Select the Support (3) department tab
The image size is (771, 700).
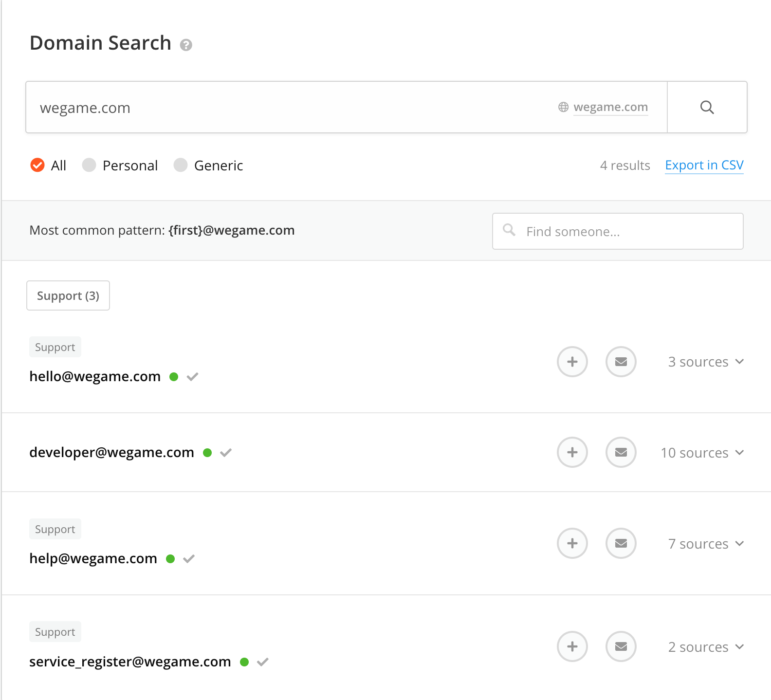point(68,295)
